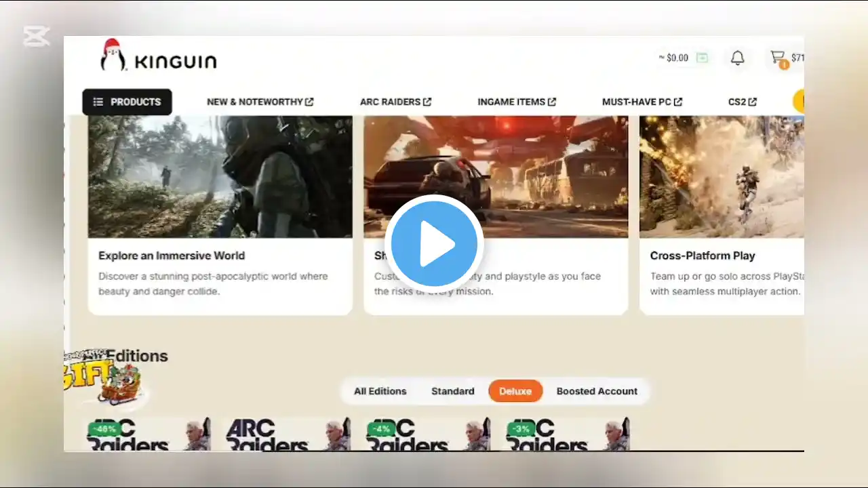This screenshot has height=488, width=868.
Task: Open the shopping cart icon
Action: (778, 58)
